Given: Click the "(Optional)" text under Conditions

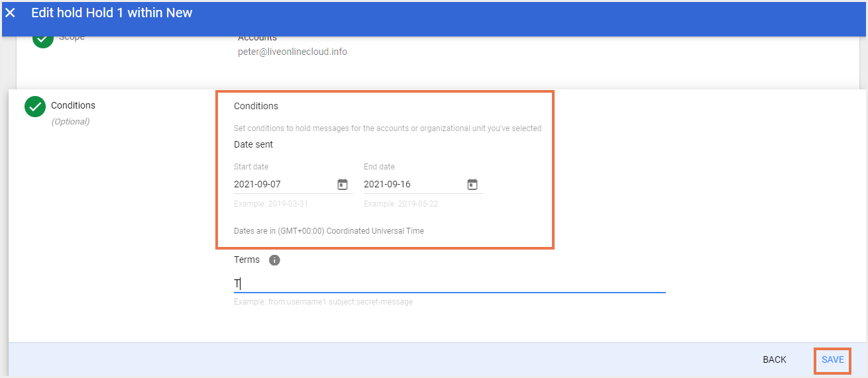Looking at the screenshot, I should (x=70, y=122).
